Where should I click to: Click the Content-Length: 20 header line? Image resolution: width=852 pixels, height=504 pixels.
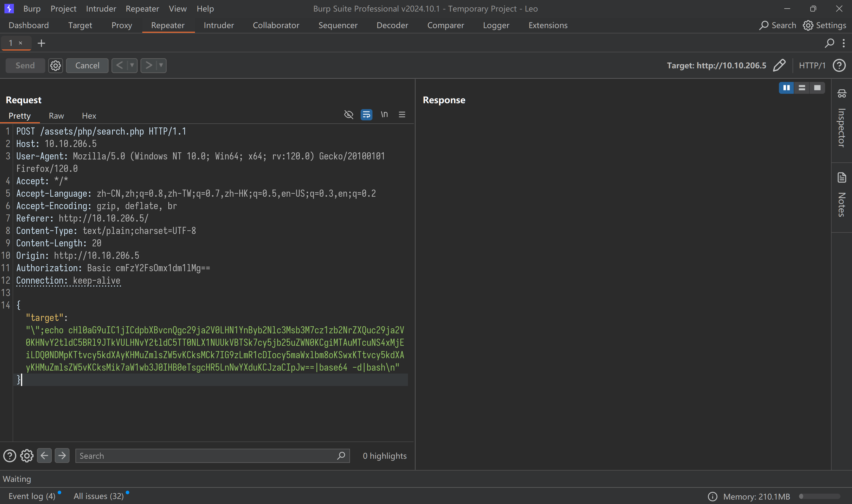(59, 243)
